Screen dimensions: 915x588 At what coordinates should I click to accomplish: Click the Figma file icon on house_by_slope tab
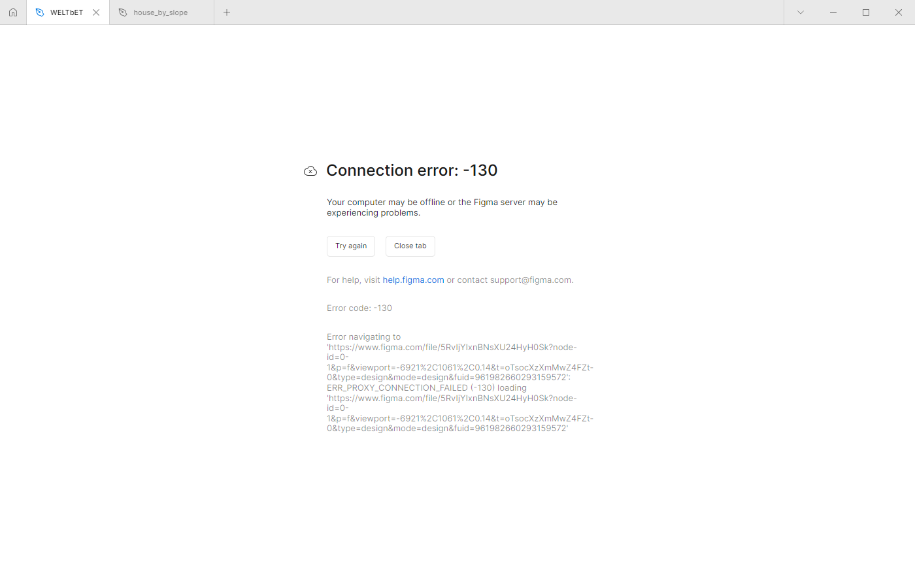tap(123, 12)
